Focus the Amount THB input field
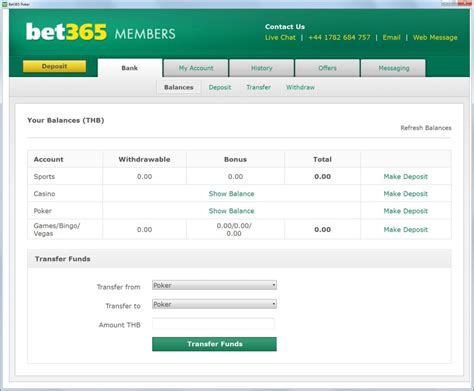Screen dimensions: 474x391 click(214, 324)
